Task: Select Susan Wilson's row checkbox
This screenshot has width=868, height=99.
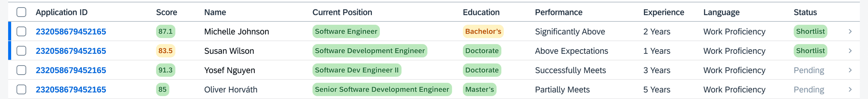Action: pyautogui.click(x=21, y=51)
